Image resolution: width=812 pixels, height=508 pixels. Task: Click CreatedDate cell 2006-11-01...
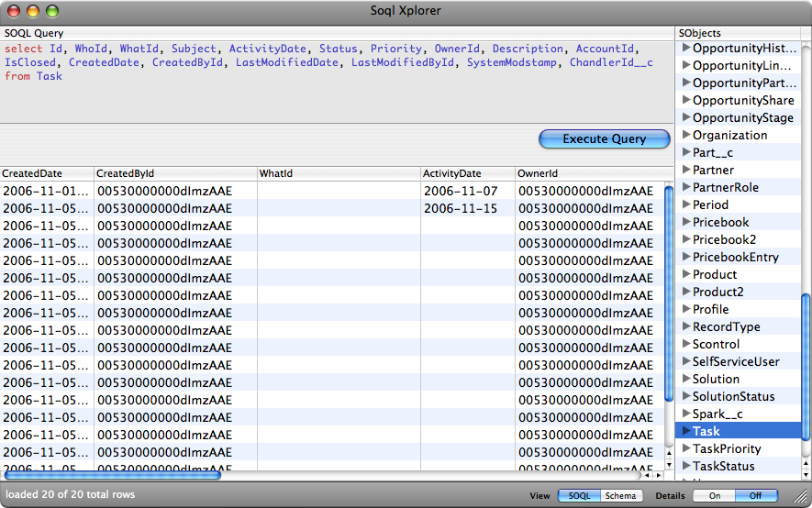(46, 191)
